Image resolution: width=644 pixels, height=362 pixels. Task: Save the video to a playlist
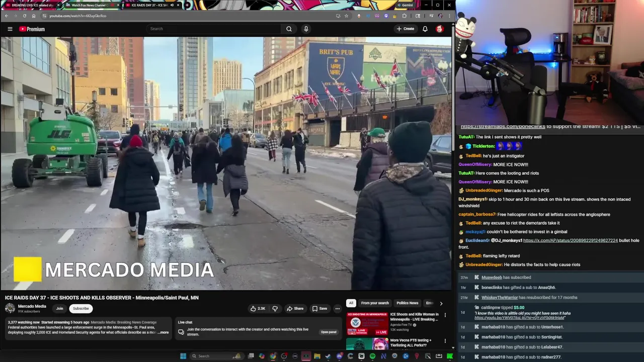(x=319, y=308)
